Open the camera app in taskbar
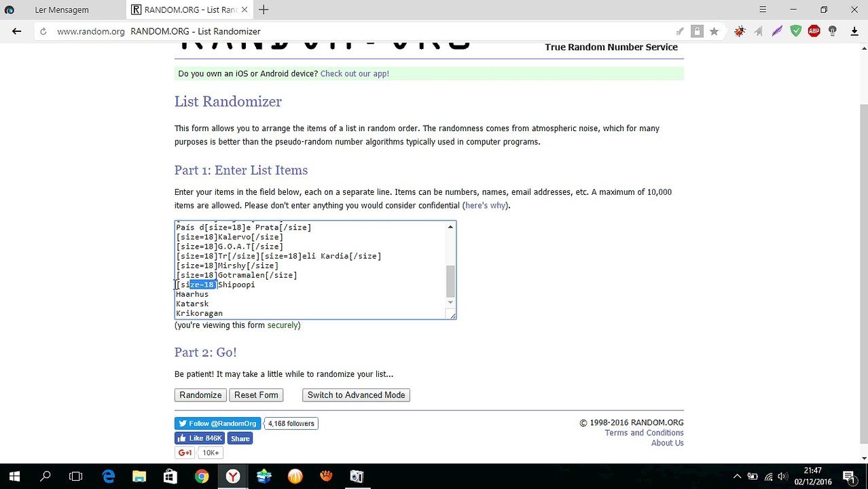 pyautogui.click(x=357, y=476)
